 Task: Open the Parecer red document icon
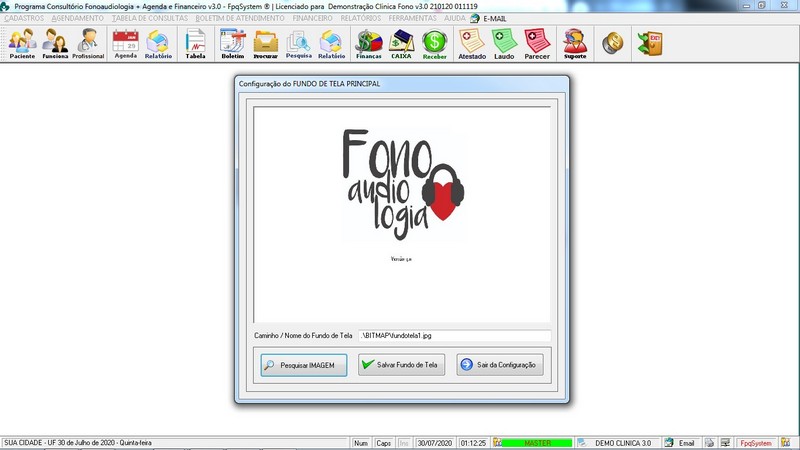537,44
